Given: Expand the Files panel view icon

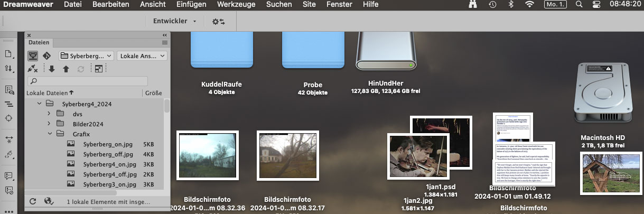Looking at the screenshot, I should click(98, 69).
